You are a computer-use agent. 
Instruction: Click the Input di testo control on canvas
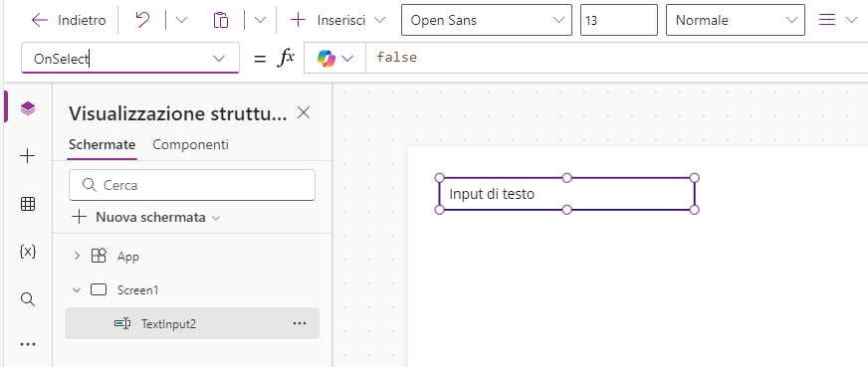[x=566, y=194]
